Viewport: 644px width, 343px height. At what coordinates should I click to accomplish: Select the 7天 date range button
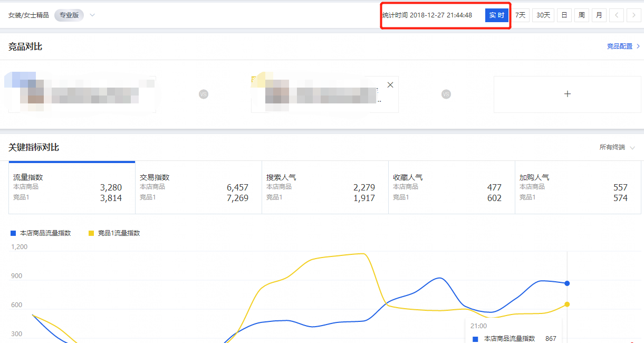[x=520, y=15]
